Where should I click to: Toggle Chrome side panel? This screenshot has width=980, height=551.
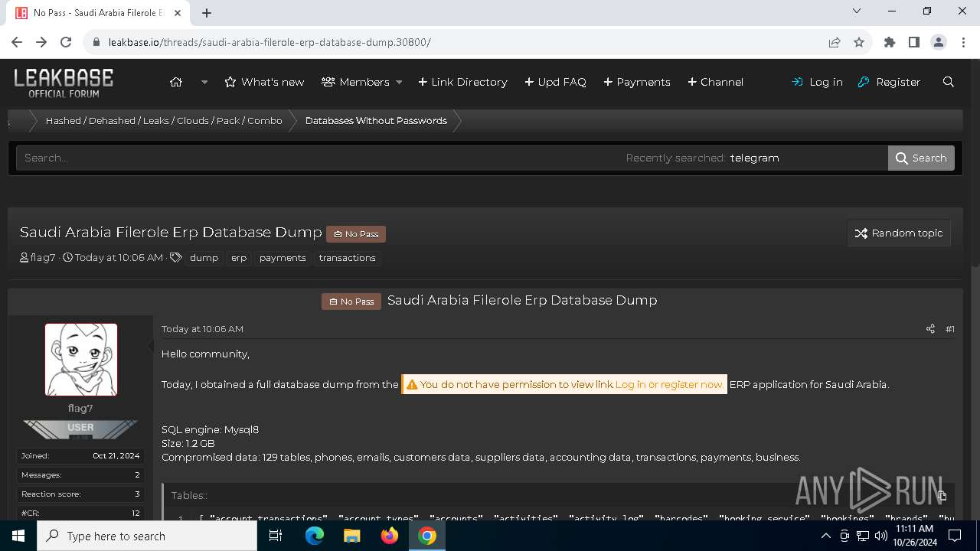[914, 42]
